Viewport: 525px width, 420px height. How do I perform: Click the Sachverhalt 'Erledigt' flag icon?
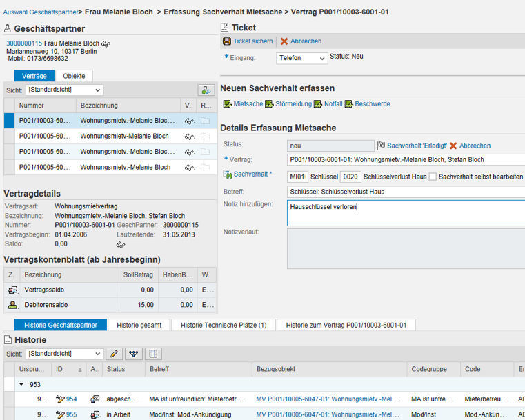[x=381, y=146]
